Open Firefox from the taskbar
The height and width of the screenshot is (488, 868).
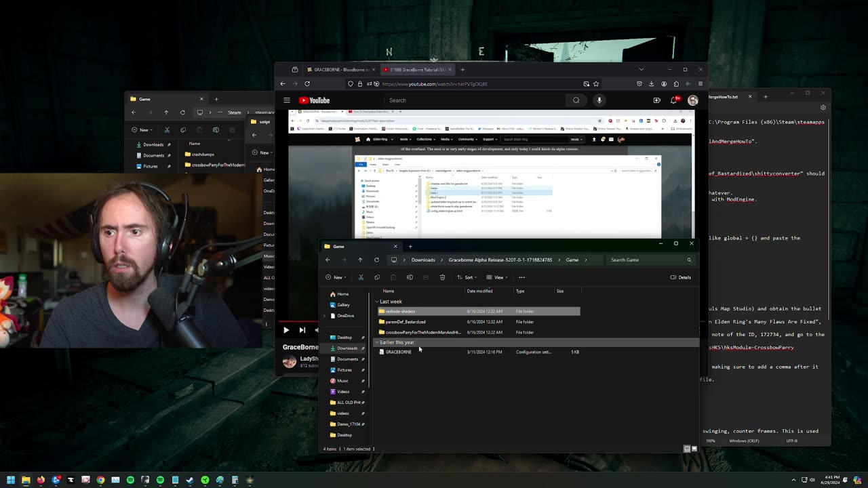41,480
